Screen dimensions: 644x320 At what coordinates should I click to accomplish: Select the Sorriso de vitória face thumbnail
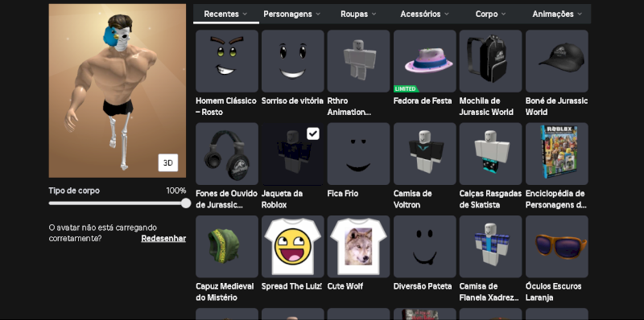pos(293,61)
